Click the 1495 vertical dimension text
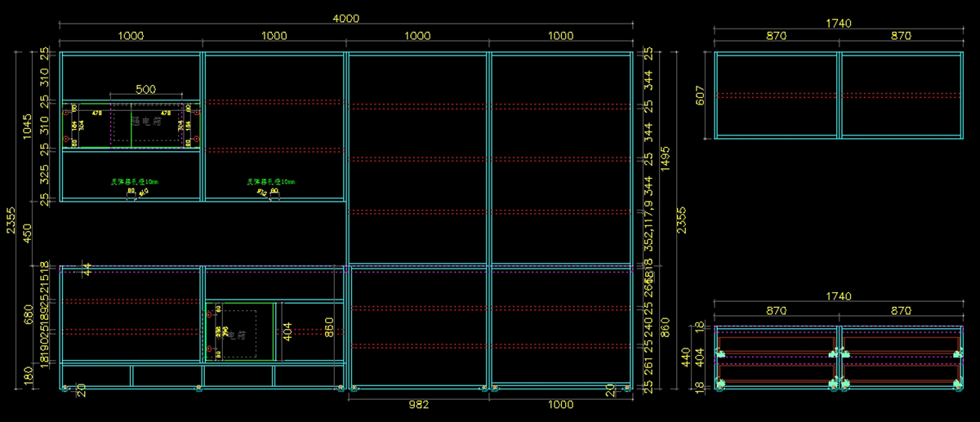This screenshot has width=980, height=422. click(x=665, y=159)
